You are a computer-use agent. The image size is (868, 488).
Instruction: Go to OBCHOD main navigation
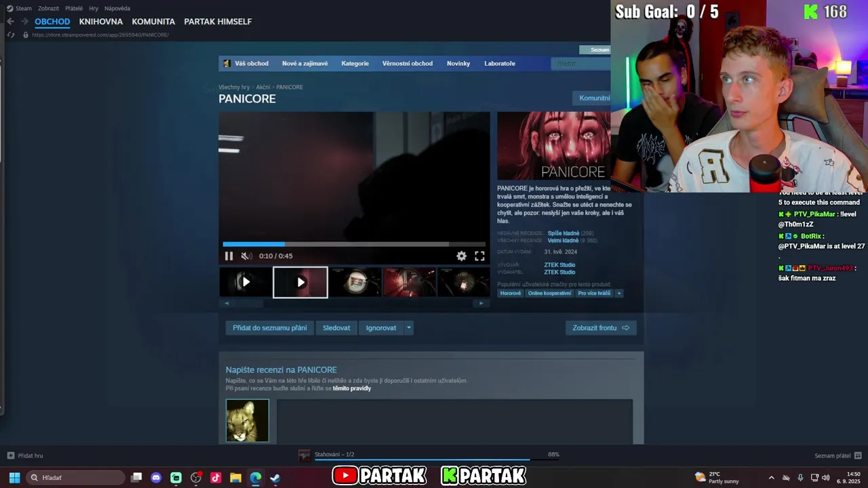pos(52,22)
